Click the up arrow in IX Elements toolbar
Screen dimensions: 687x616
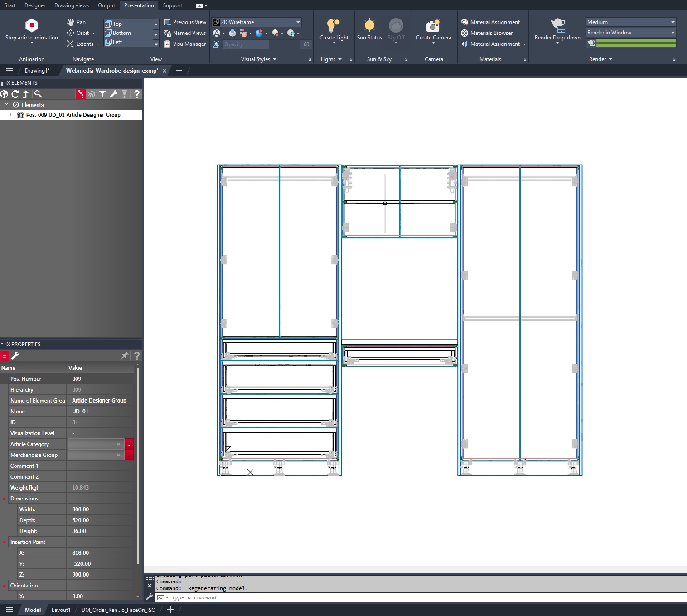(25, 94)
